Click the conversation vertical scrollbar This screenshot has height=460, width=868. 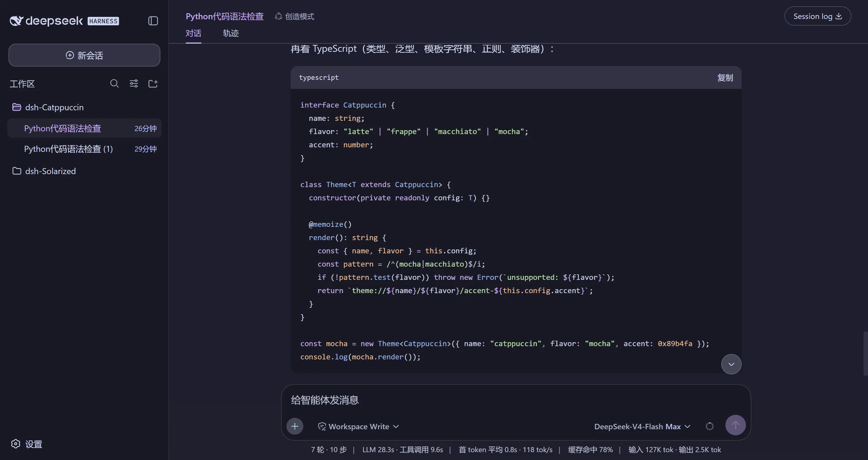pos(865,354)
